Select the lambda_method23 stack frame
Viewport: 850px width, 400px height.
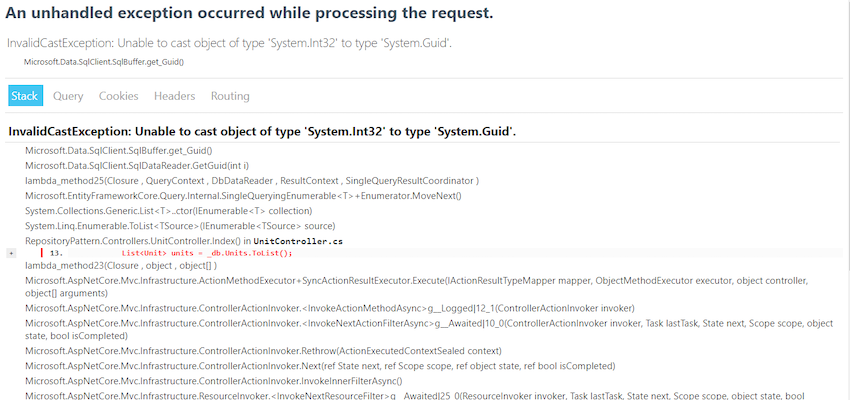(x=121, y=266)
